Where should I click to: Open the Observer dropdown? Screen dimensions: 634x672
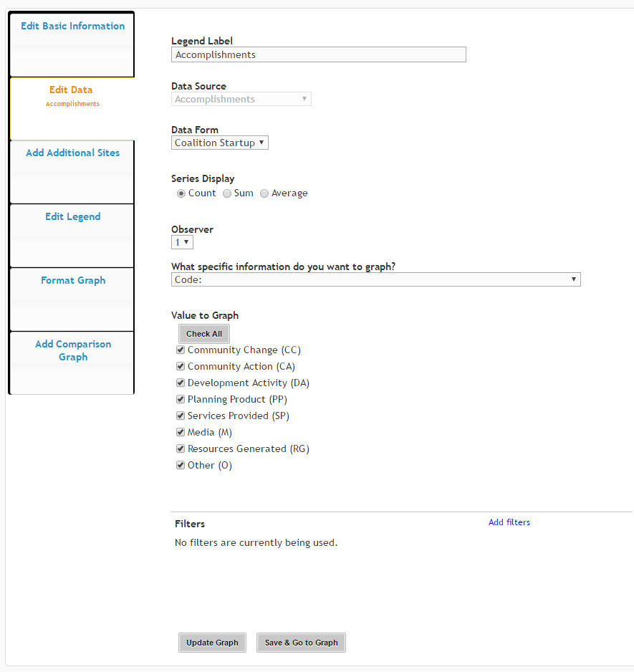[x=182, y=242]
